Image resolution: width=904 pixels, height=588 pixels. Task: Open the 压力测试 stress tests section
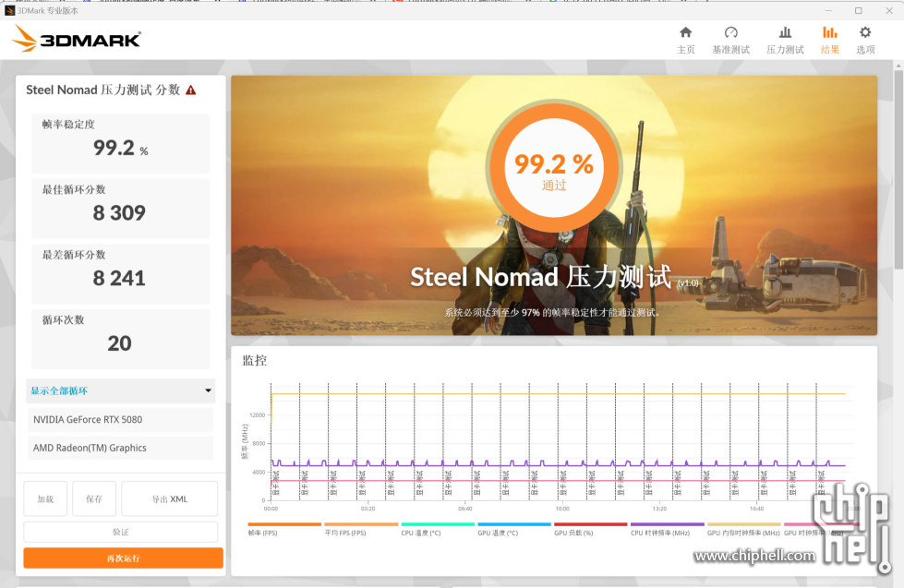(785, 40)
